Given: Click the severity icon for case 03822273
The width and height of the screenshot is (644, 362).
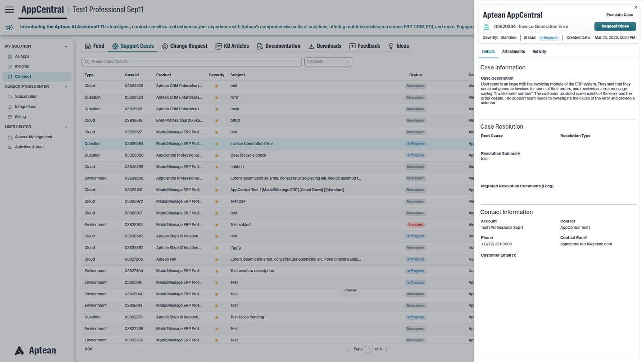Looking at the screenshot, I should coord(216,317).
